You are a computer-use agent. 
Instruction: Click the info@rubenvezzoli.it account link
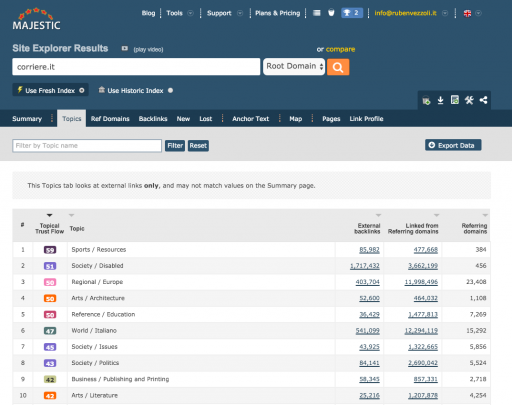[405, 13]
